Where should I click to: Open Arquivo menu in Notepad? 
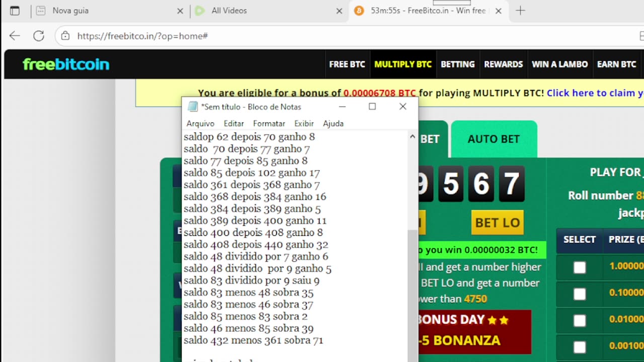pos(200,124)
